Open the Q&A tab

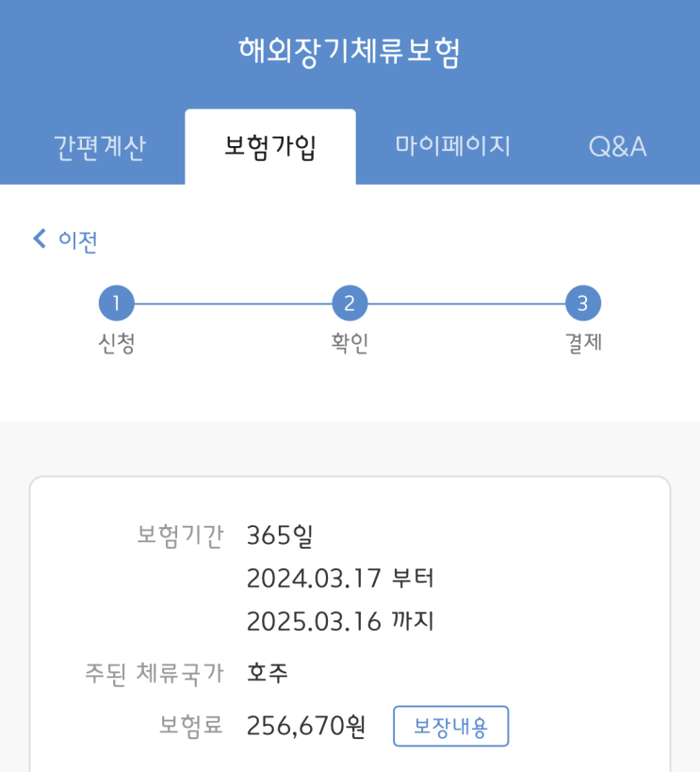[617, 147]
